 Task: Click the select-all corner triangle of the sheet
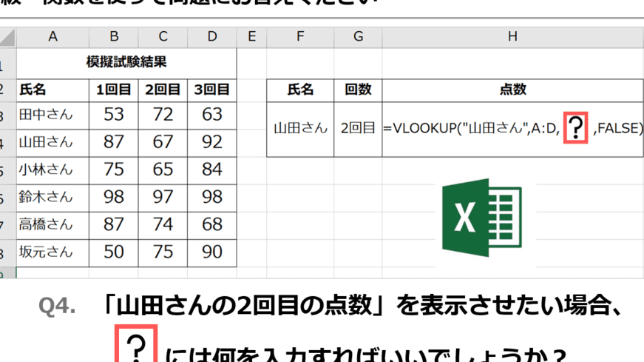(x=8, y=38)
